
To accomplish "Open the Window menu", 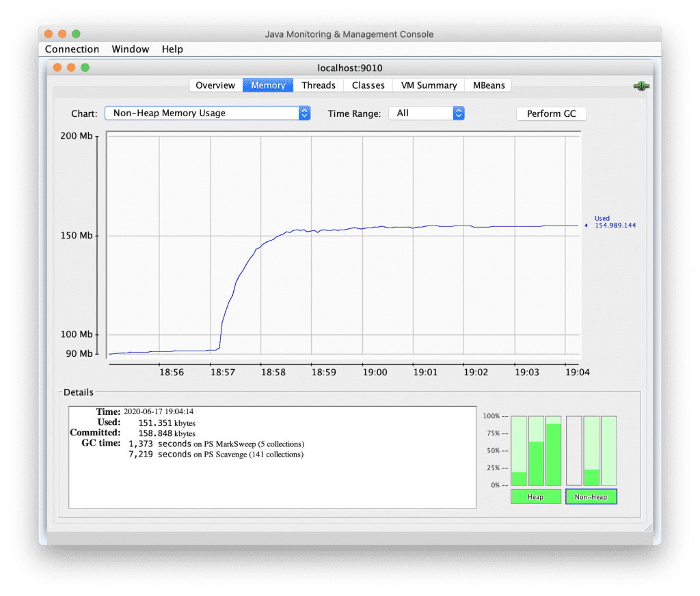I will [x=131, y=49].
